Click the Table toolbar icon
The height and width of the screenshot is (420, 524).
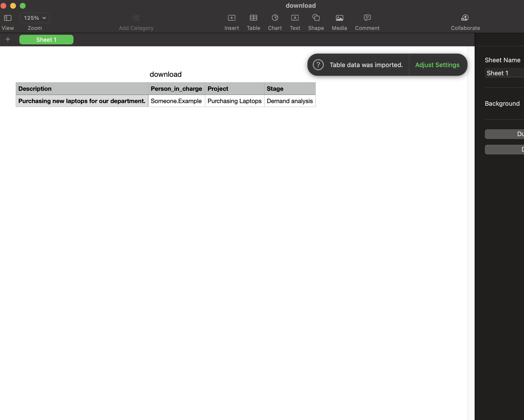[x=253, y=18]
